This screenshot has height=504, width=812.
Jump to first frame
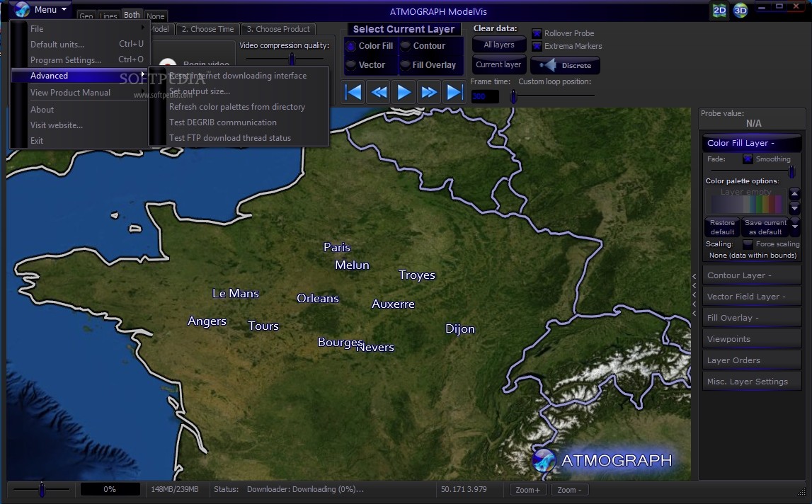click(353, 93)
